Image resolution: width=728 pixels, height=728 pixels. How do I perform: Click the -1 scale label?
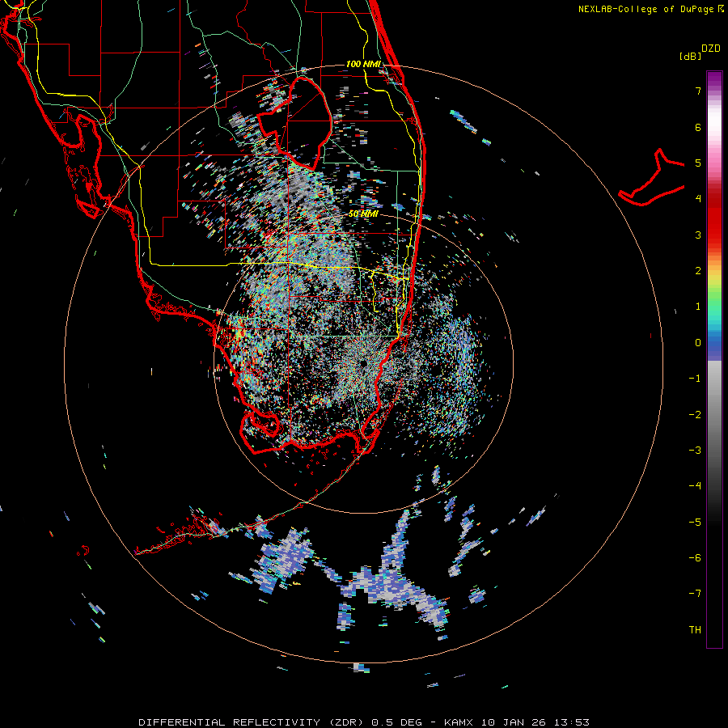click(695, 379)
